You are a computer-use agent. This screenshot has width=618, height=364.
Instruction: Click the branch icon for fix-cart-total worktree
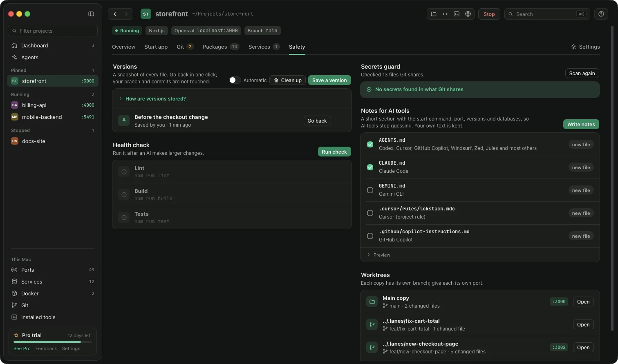[x=372, y=325]
